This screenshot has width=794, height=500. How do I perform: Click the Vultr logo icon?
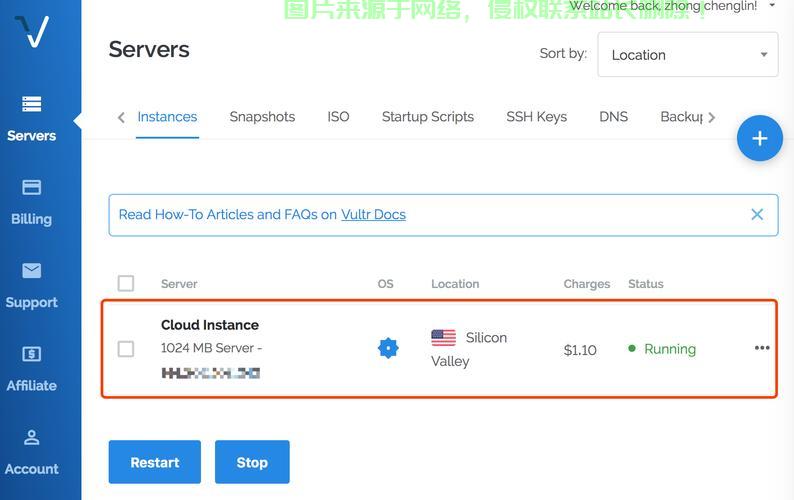pos(32,32)
